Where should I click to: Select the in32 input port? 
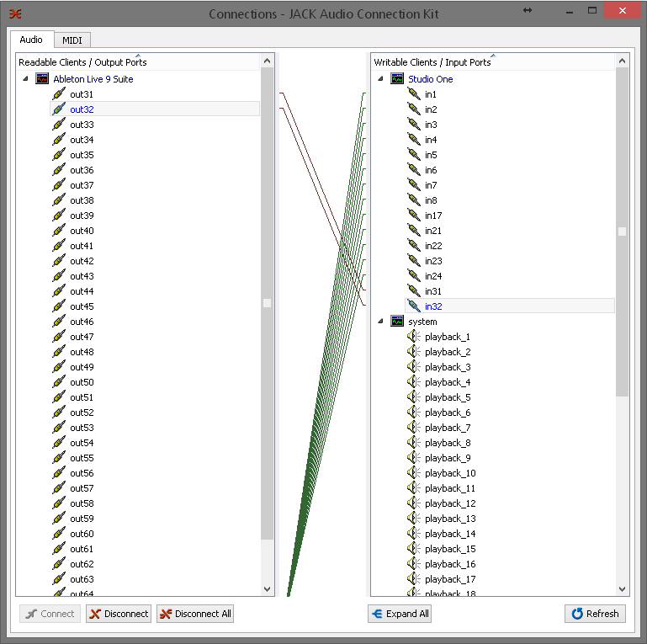[433, 306]
